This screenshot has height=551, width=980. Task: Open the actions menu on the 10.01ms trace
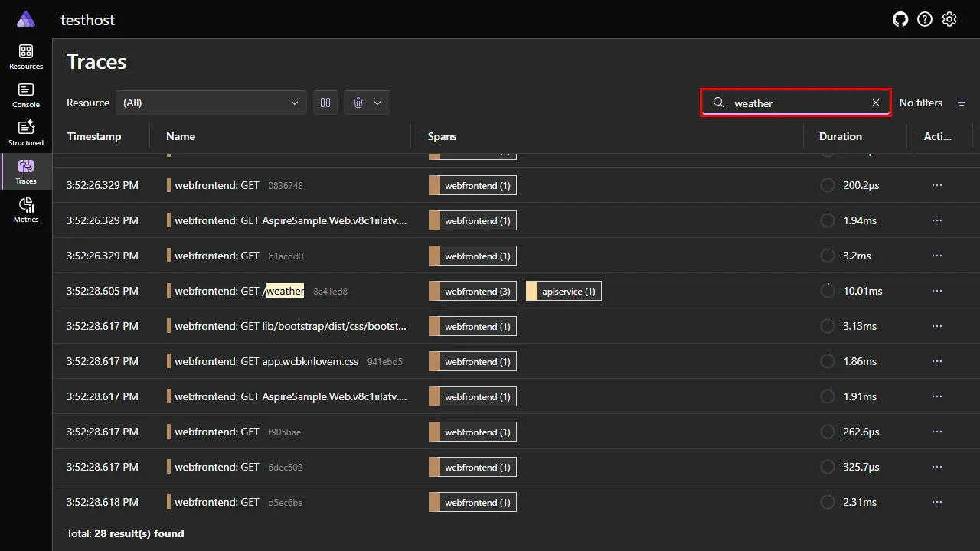pyautogui.click(x=937, y=291)
